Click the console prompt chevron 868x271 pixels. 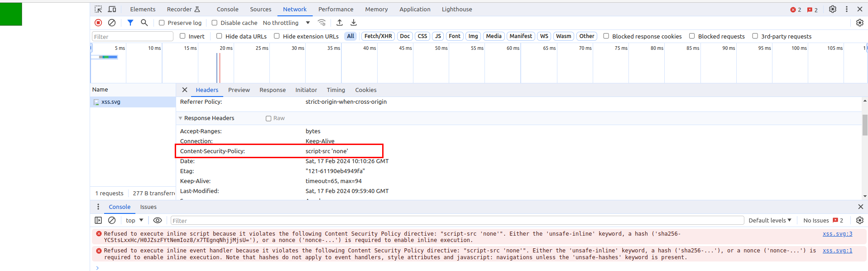[x=97, y=268]
